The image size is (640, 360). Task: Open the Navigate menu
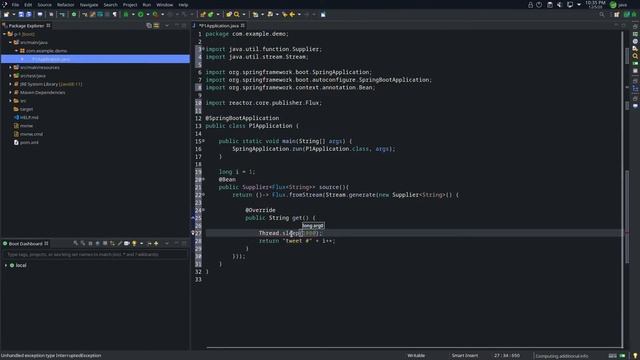pyautogui.click(x=89, y=5)
